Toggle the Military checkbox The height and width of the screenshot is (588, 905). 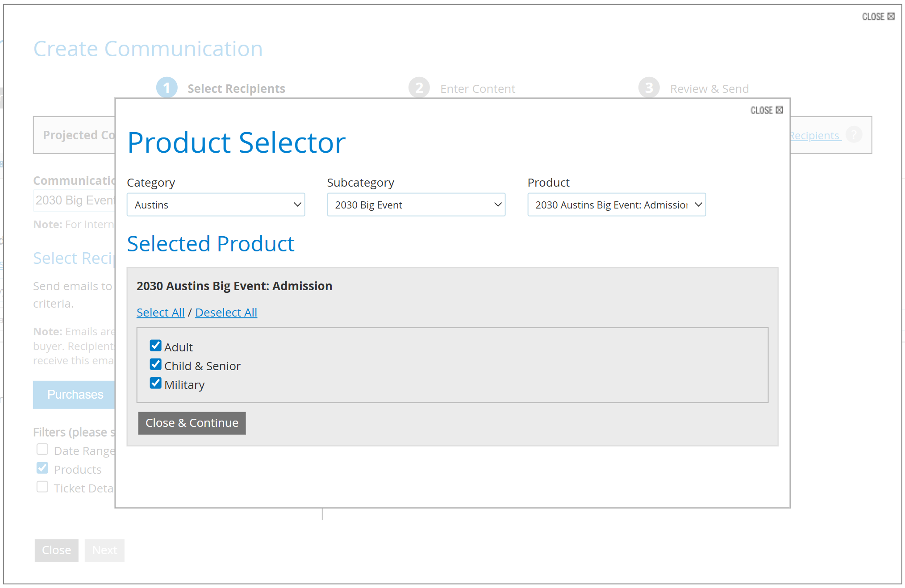pos(155,384)
